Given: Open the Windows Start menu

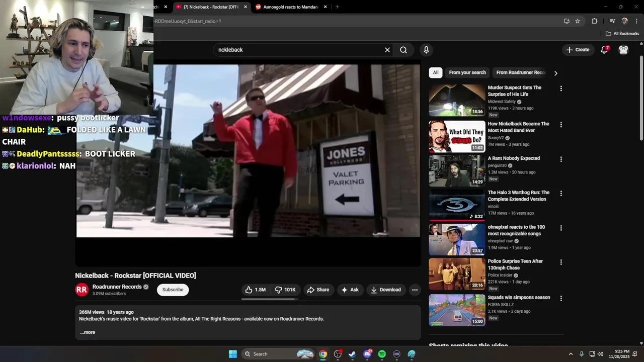Looking at the screenshot, I should 233,354.
